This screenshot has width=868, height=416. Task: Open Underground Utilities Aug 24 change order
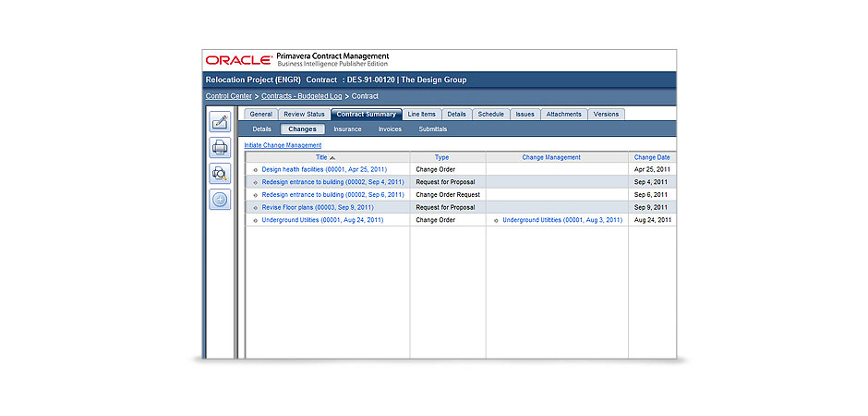click(x=322, y=221)
